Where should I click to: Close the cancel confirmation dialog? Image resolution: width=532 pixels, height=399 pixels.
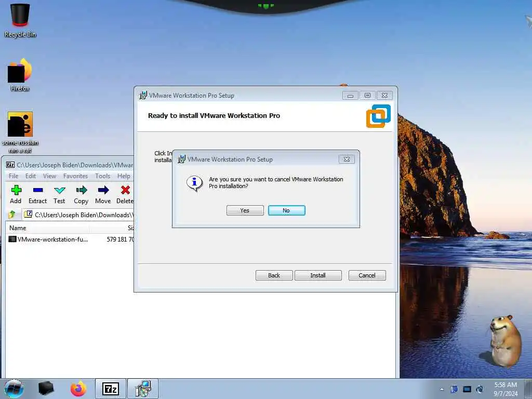[x=347, y=159]
